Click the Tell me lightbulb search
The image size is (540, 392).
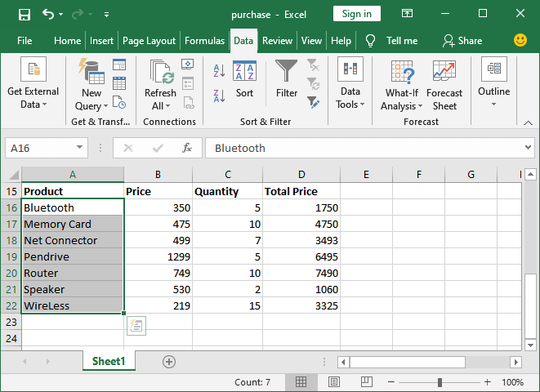coord(391,41)
